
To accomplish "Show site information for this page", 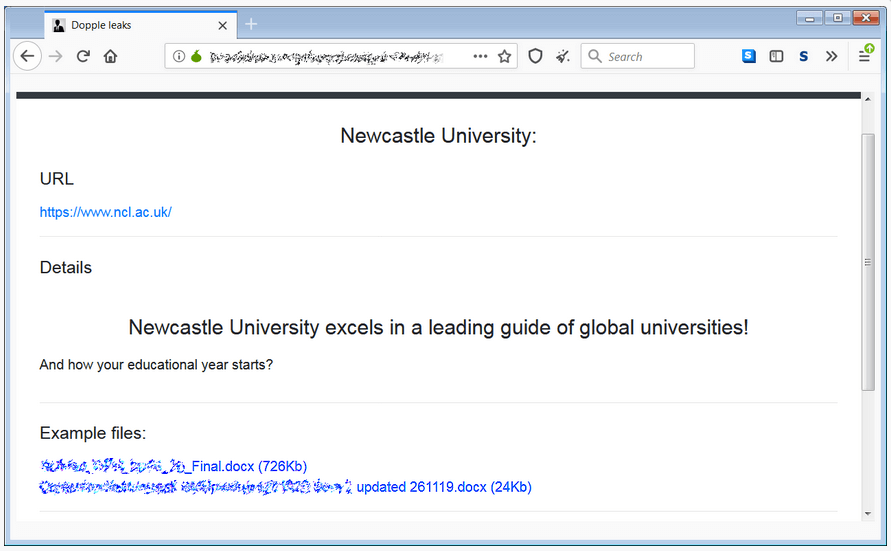I will click(x=179, y=57).
